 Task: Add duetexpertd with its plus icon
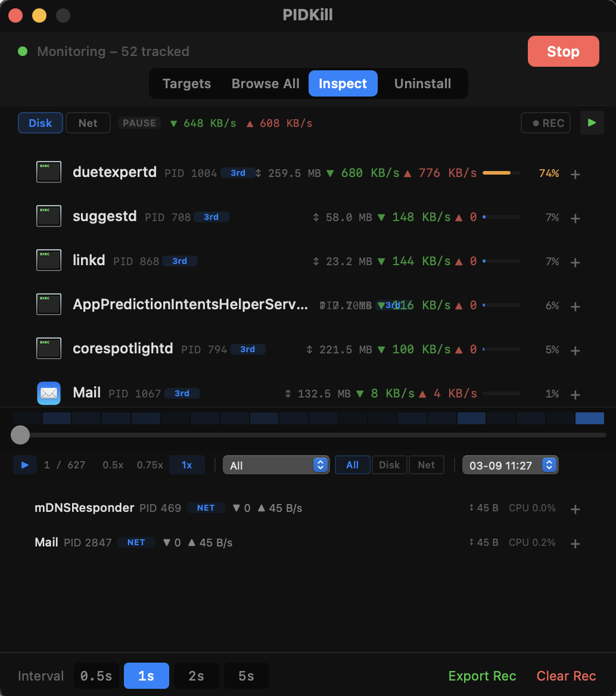pos(575,175)
